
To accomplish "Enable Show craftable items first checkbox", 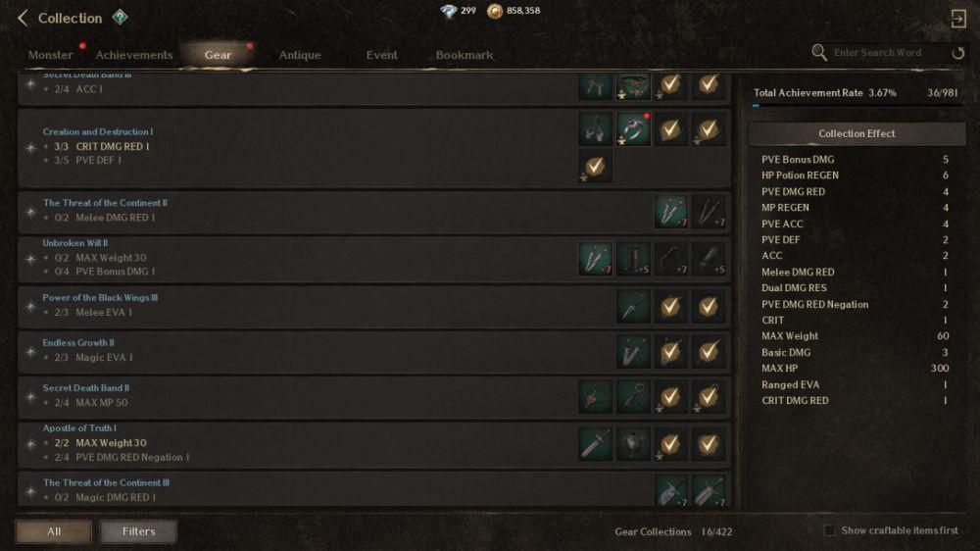I will click(829, 530).
